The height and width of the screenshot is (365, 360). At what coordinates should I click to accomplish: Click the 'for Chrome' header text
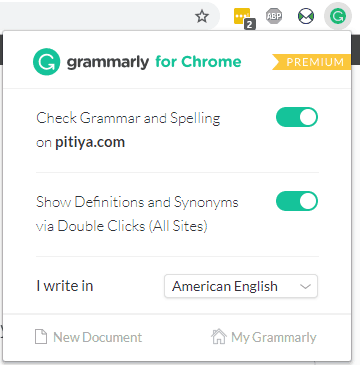198,62
